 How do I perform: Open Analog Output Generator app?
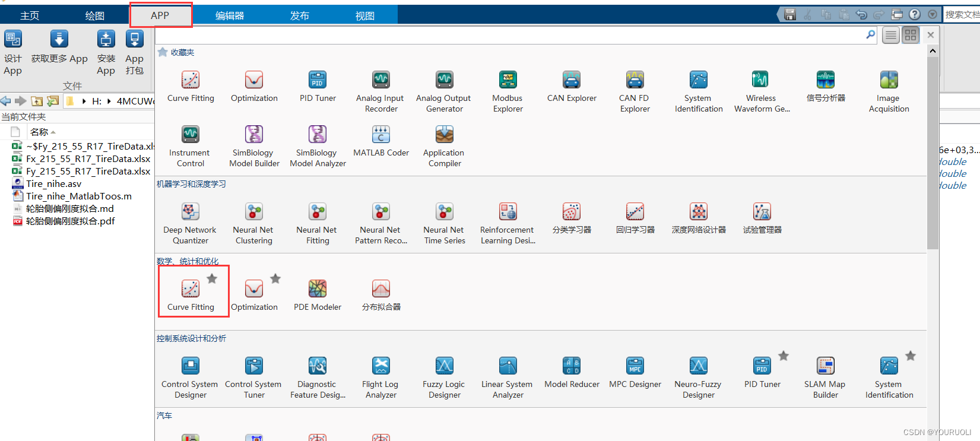[x=445, y=92]
